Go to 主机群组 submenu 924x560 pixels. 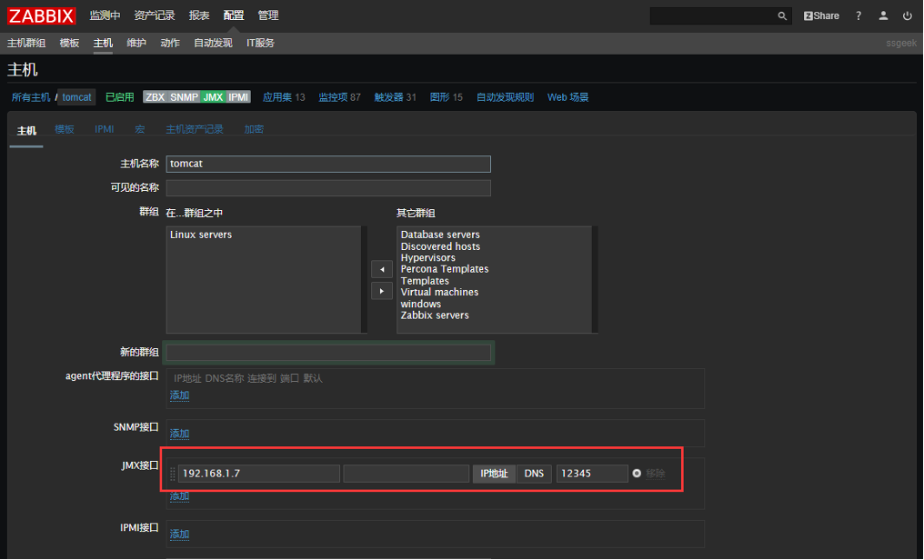(x=26, y=43)
